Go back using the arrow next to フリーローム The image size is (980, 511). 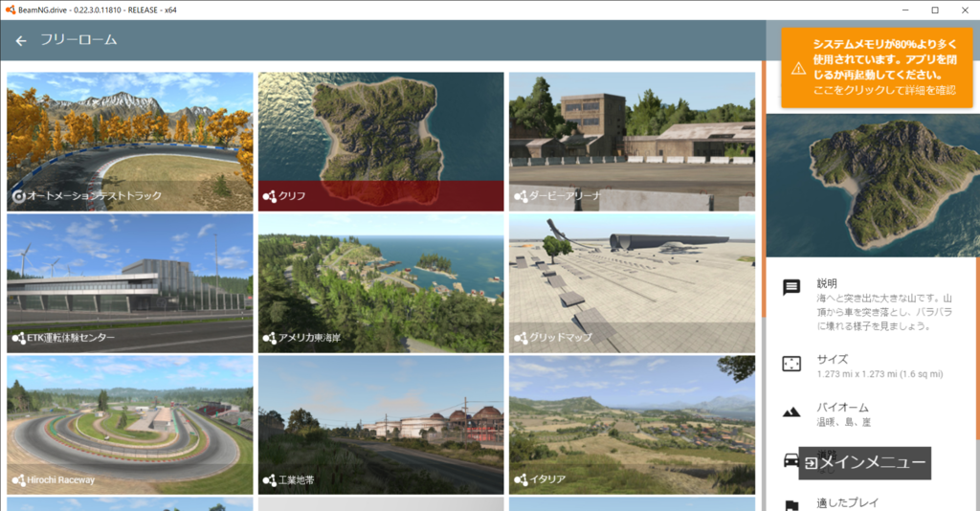point(21,40)
